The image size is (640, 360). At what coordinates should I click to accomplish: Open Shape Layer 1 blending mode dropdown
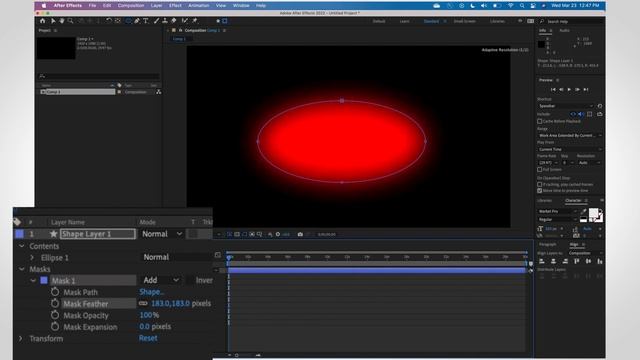(x=162, y=234)
